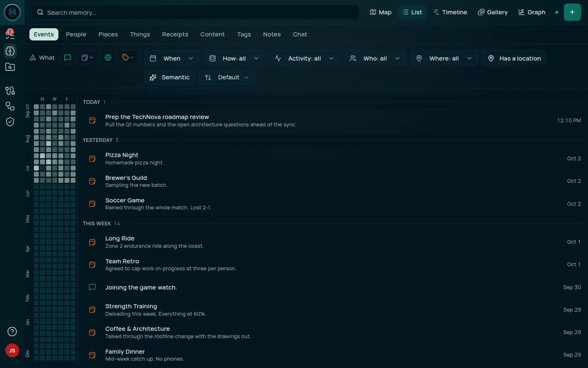Open the folder search sidebar icon
The height and width of the screenshot is (368, 588).
point(10,67)
